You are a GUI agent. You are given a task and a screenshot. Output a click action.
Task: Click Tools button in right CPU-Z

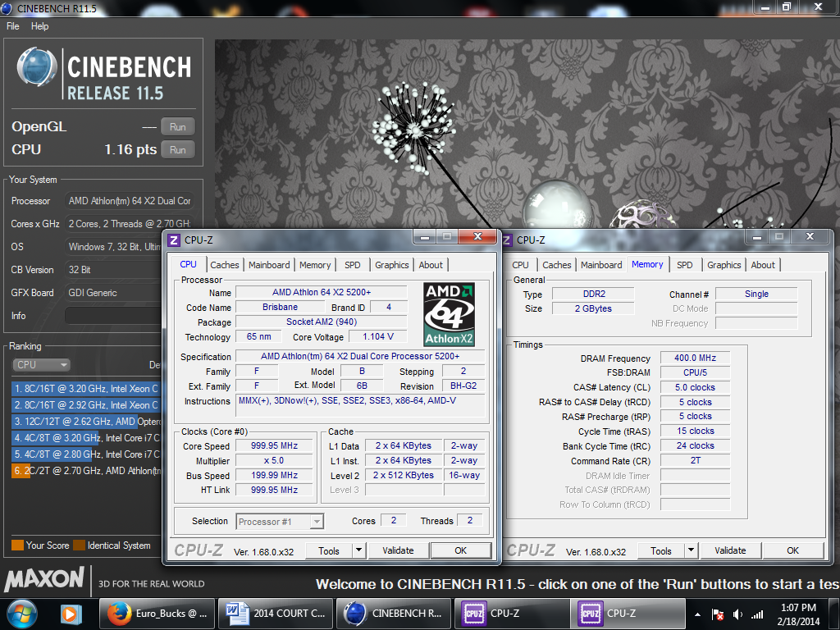[x=660, y=550]
